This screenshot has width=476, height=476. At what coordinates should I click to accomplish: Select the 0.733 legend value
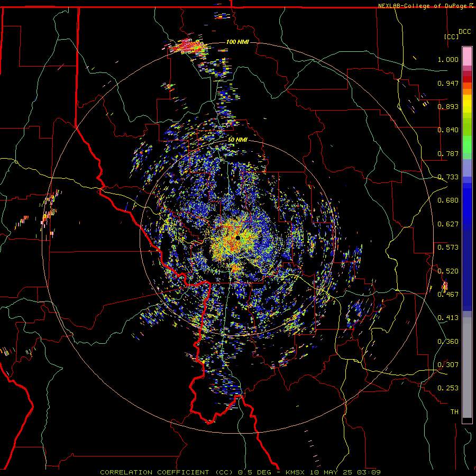tap(448, 177)
